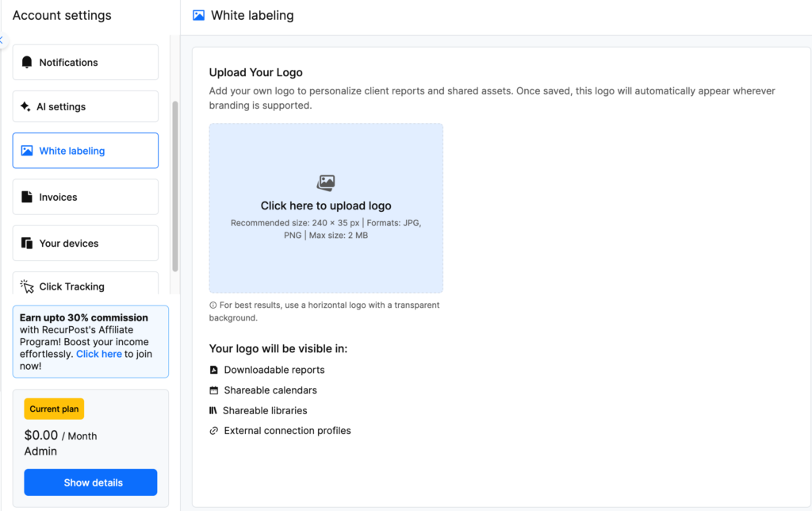Click the Your devices icon
The image size is (812, 511).
[x=27, y=244]
